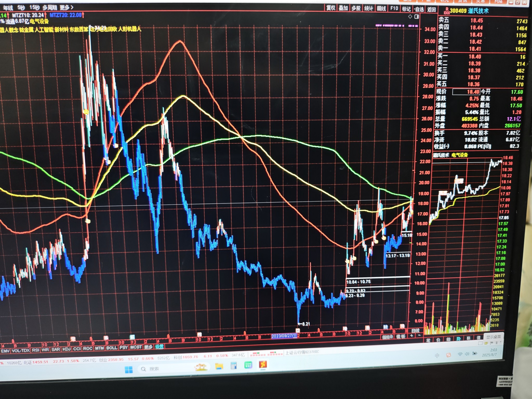Click the 叠加 overlay button
The width and height of the screenshot is (532, 399).
(343, 8)
